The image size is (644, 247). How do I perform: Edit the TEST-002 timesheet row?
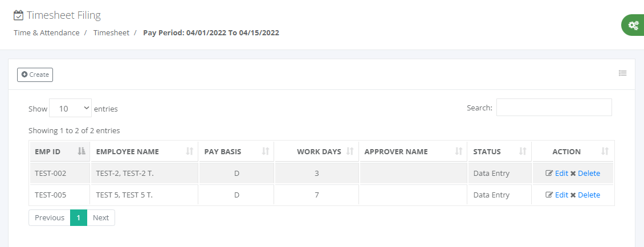[x=557, y=173]
